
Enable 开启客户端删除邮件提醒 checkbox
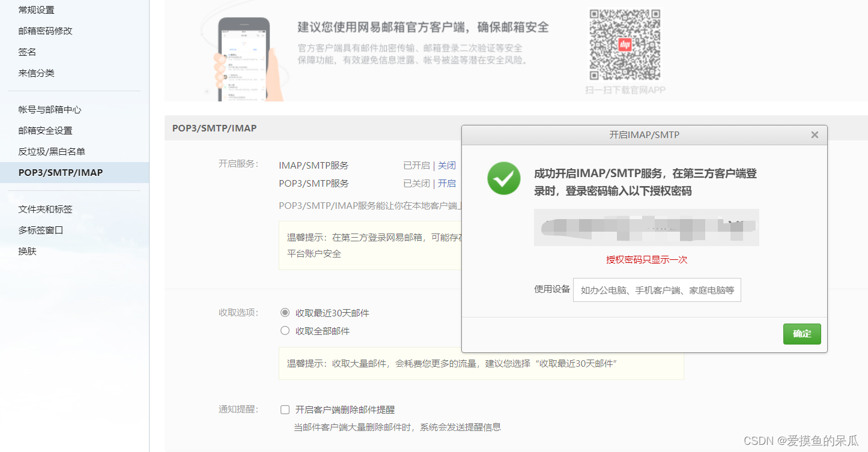tap(285, 409)
